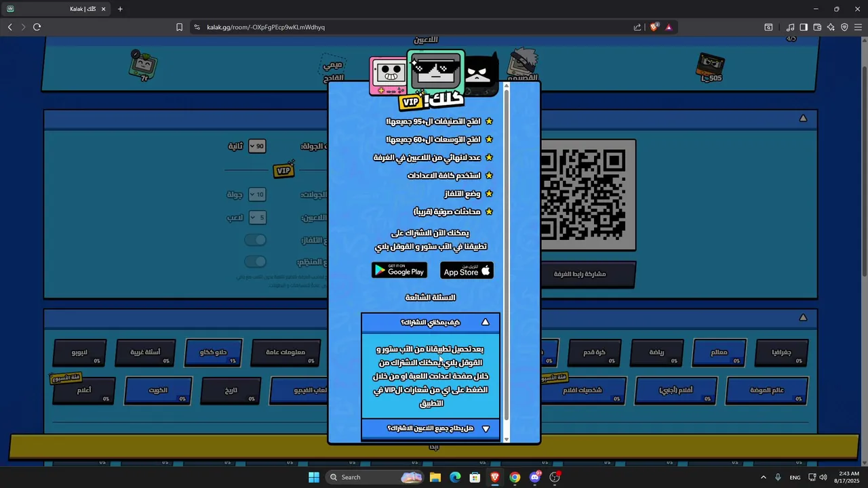Click the black cat avatar in popup
The height and width of the screenshot is (488, 868).
coord(480,75)
